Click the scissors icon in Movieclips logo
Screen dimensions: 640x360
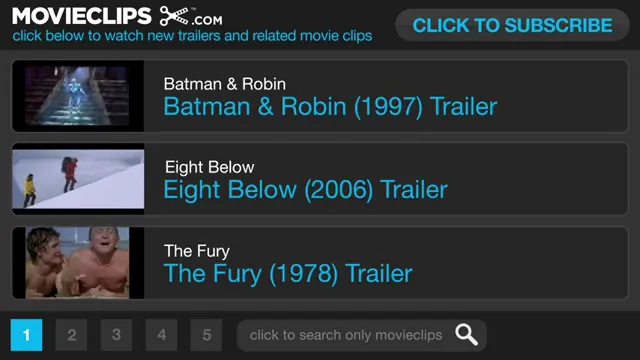point(174,16)
